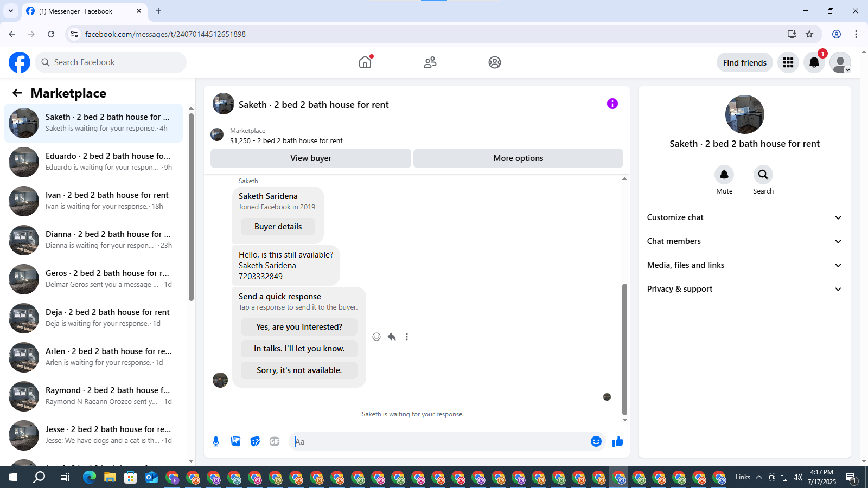
Task: Install app icon in address bar
Action: (792, 34)
